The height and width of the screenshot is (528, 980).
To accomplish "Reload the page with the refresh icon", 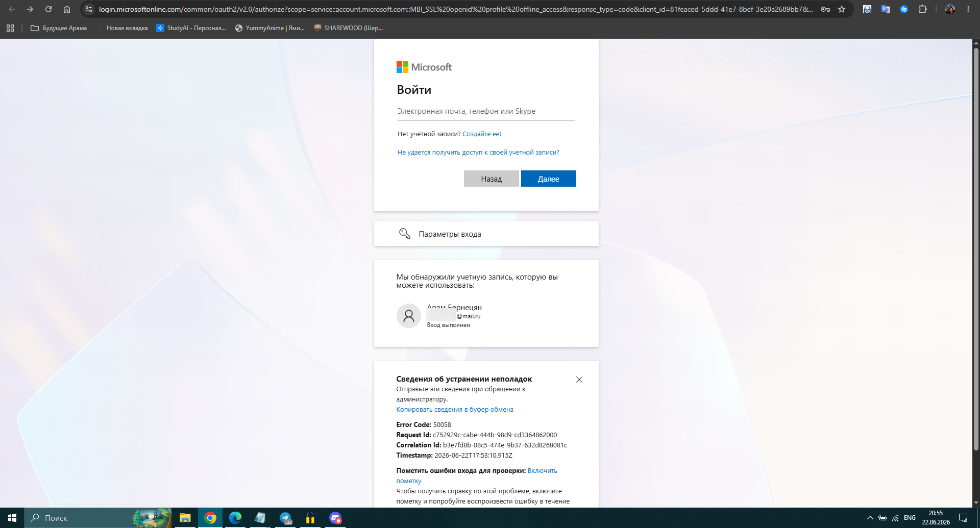I will click(x=48, y=9).
